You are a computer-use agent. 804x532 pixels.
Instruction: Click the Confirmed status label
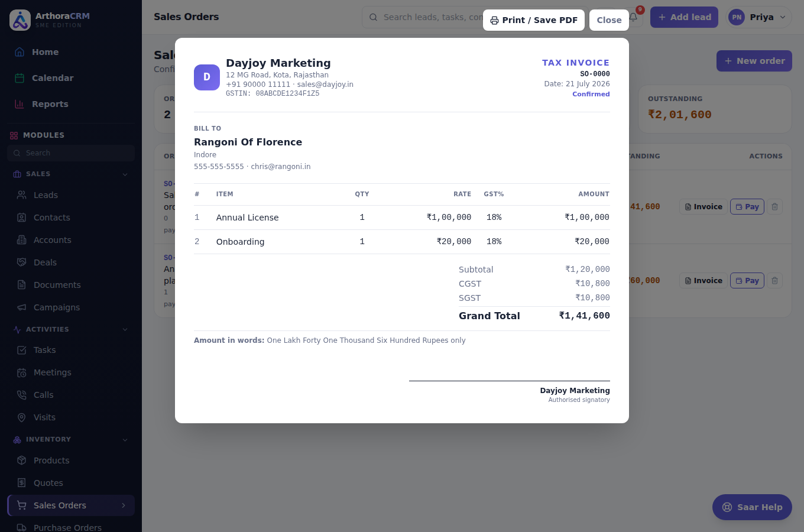[x=591, y=94]
